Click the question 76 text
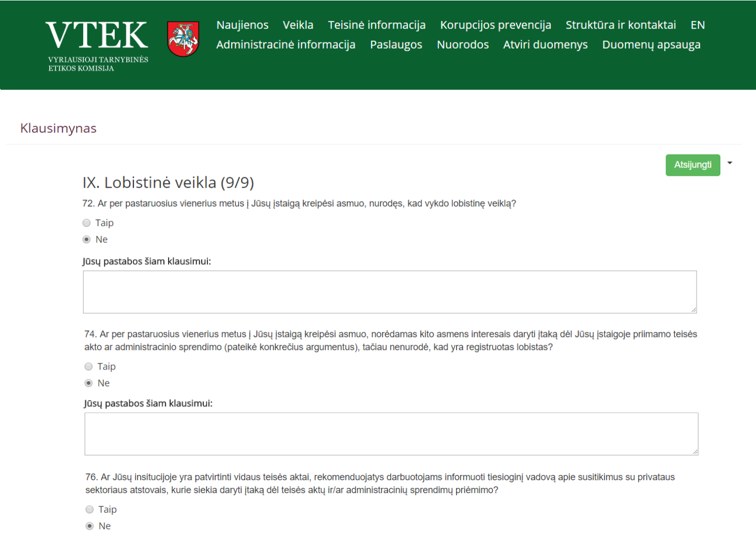 (380, 483)
